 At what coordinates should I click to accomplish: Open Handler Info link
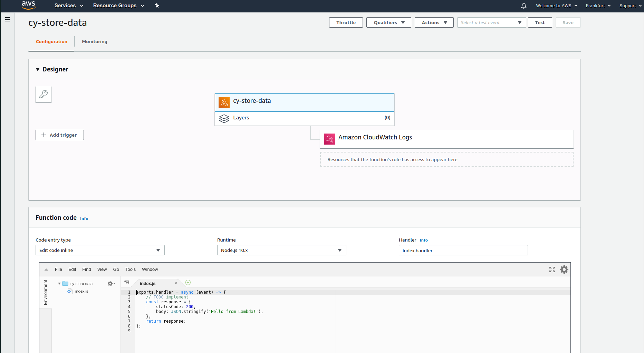click(x=424, y=240)
